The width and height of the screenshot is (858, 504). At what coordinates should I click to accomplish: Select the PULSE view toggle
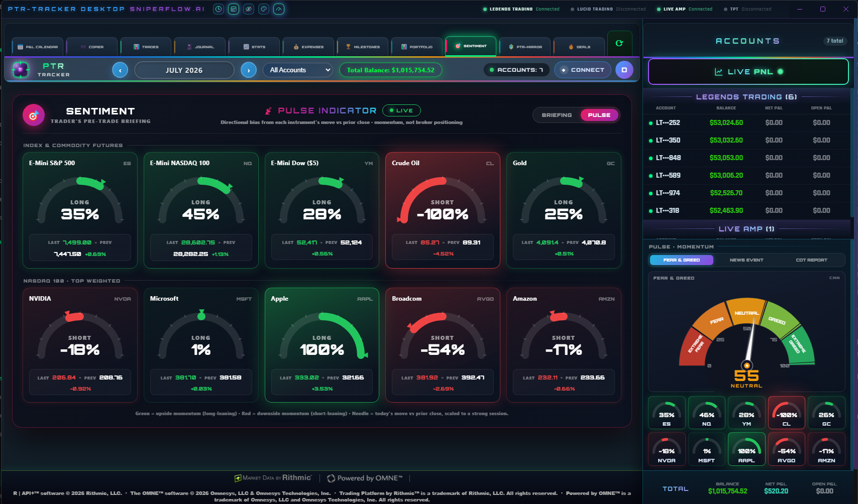click(599, 115)
